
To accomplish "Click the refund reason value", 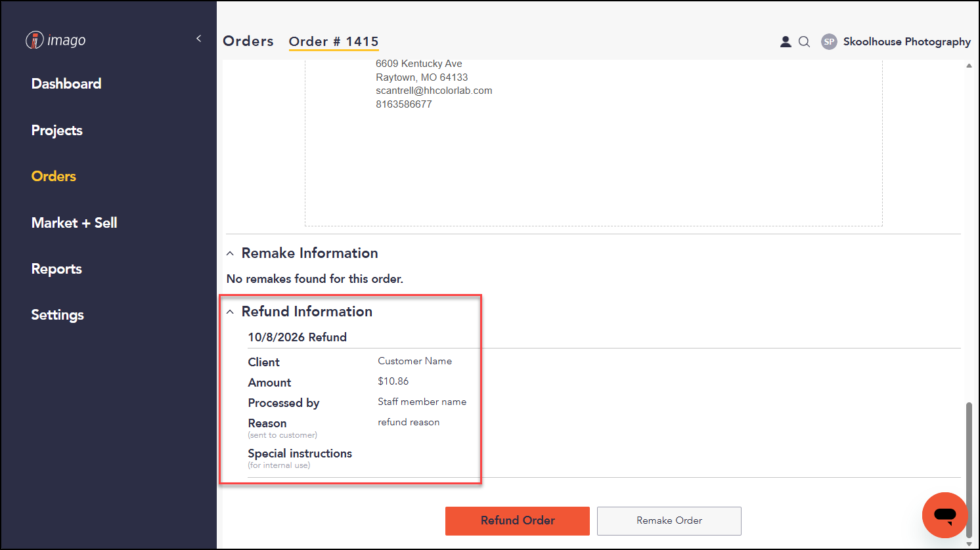I will coord(409,422).
